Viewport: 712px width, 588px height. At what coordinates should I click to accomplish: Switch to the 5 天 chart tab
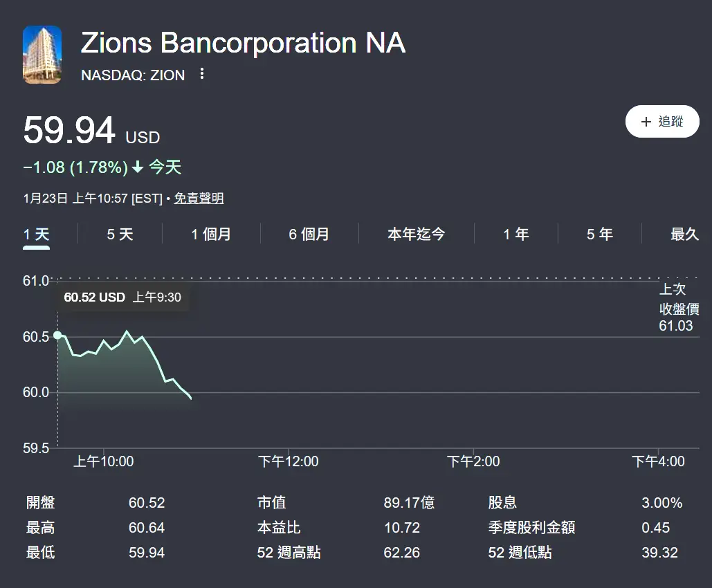point(120,235)
